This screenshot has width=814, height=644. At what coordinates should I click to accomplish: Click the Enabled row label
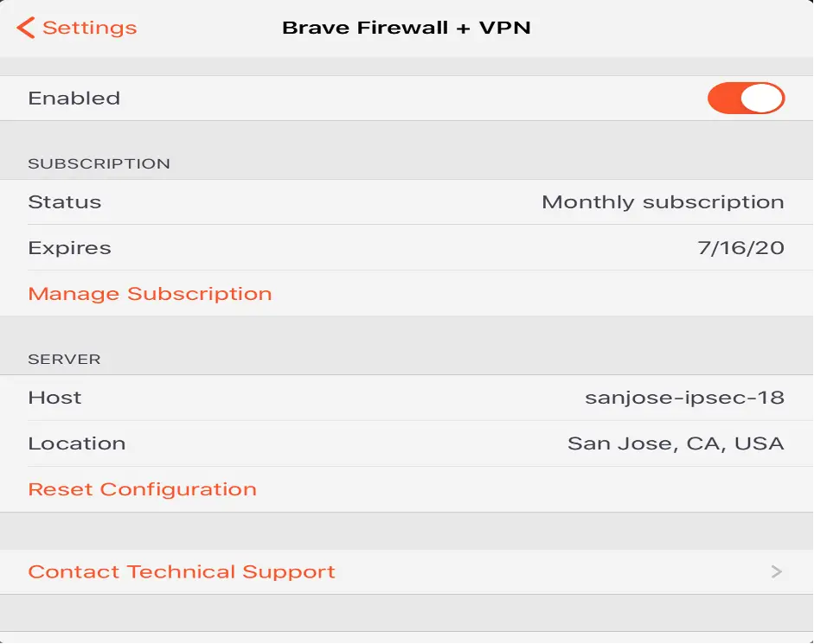pos(74,98)
